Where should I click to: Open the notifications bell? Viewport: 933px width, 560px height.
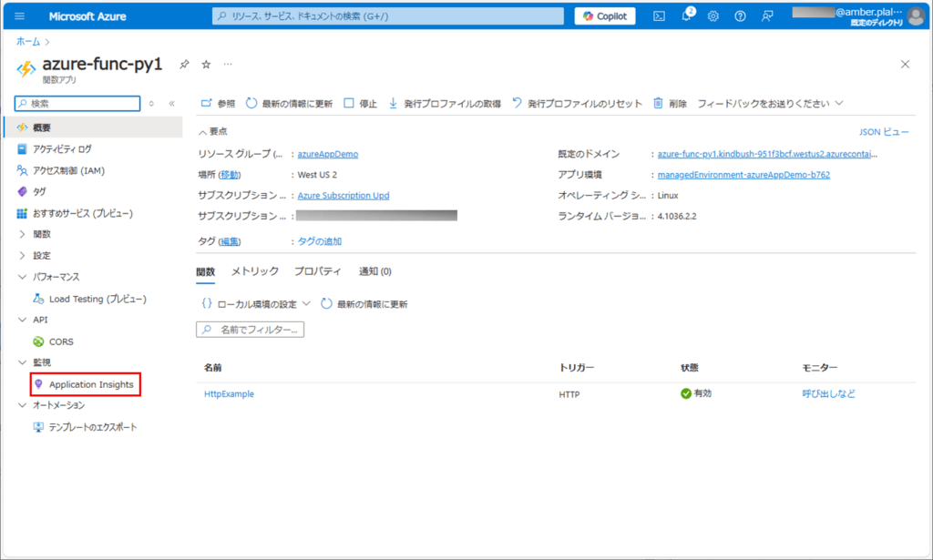click(x=686, y=15)
